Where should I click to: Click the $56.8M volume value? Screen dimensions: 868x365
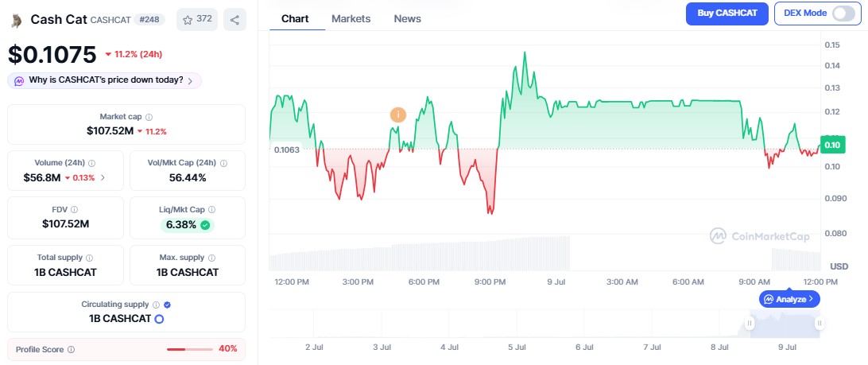click(41, 178)
